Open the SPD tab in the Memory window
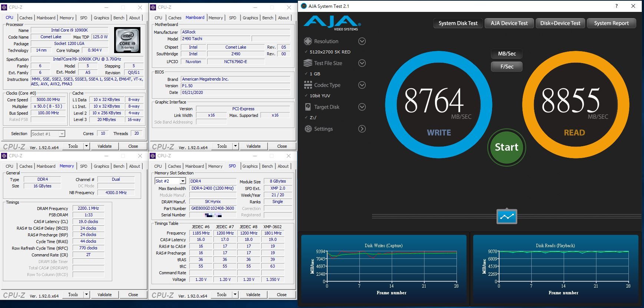Viewport: 644px width, 308px height. point(84,166)
